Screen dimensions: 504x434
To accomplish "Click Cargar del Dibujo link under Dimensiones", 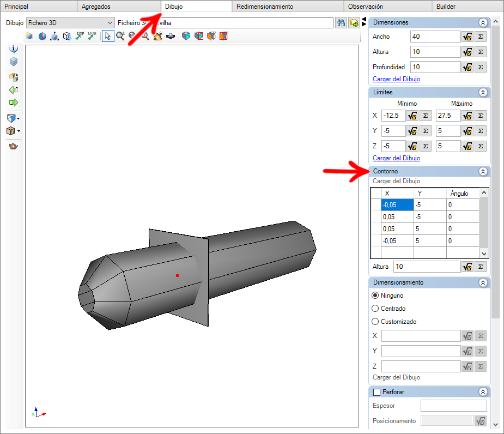I will tap(396, 79).
